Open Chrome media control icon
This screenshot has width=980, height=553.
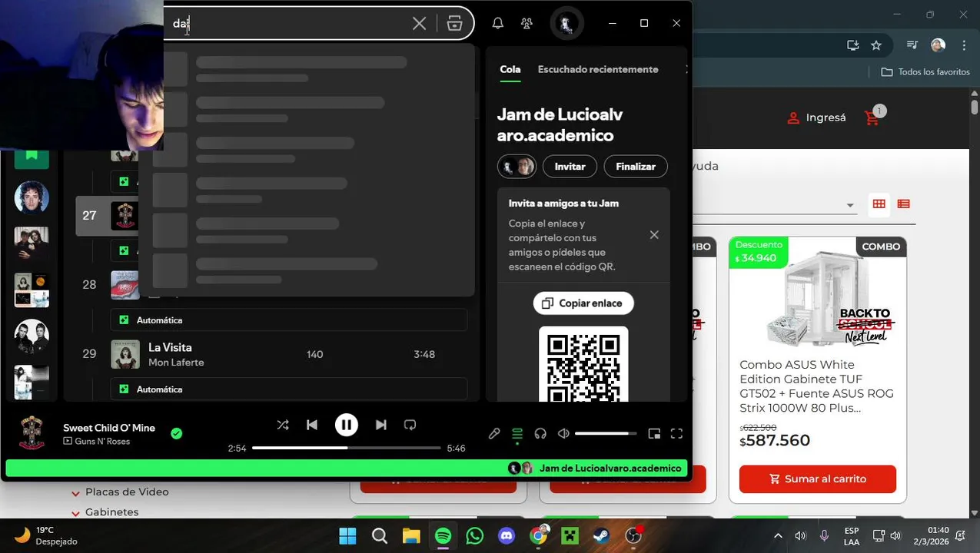pos(912,45)
